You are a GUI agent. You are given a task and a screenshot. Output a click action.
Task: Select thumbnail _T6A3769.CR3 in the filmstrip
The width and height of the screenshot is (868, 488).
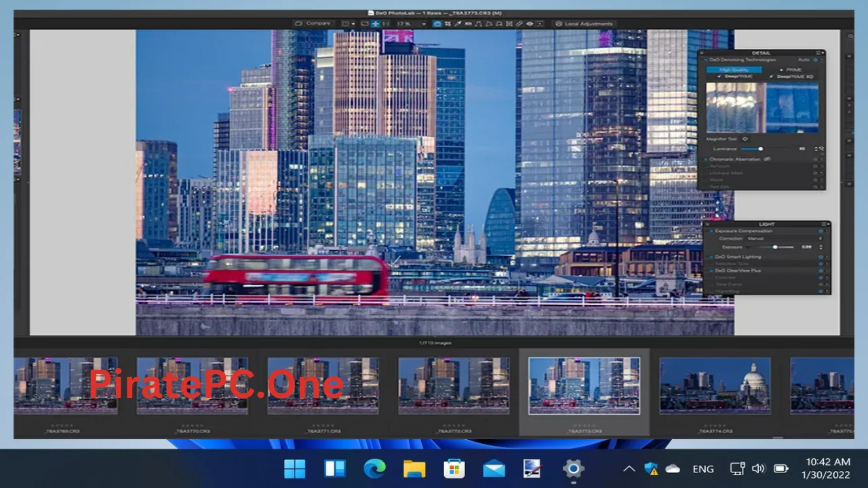point(65,386)
